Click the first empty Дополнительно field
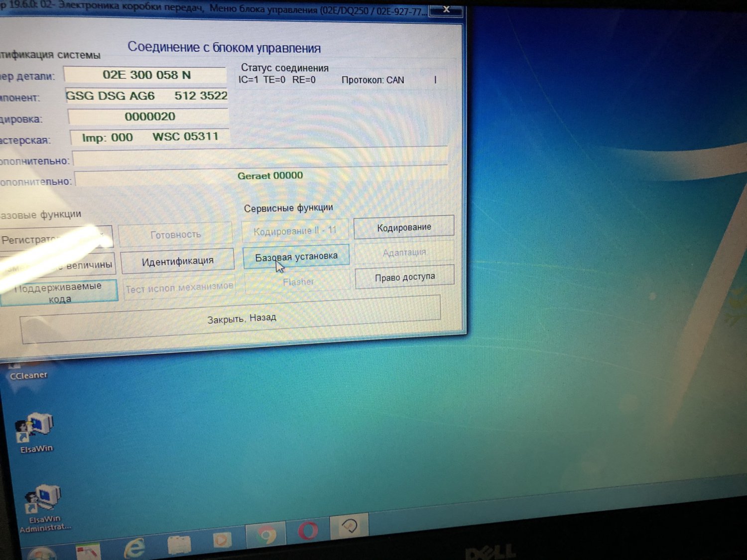Screen dimensions: 747x560 [260, 157]
